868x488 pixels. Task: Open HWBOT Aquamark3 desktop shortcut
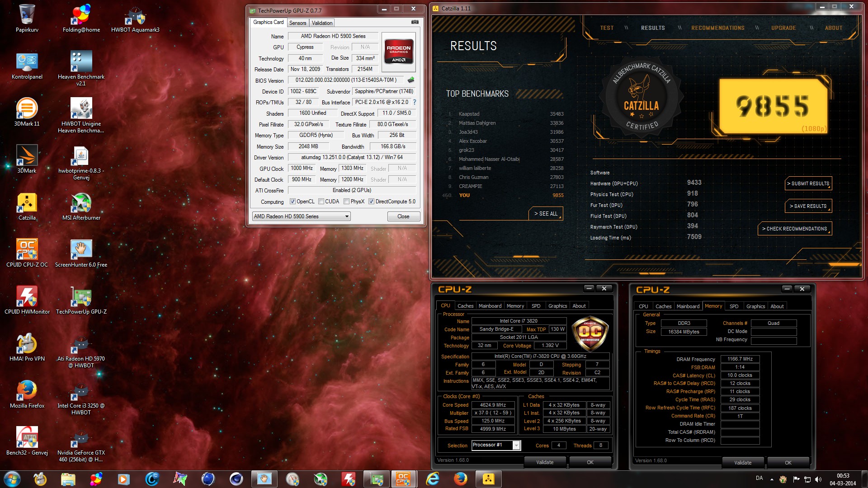(135, 18)
